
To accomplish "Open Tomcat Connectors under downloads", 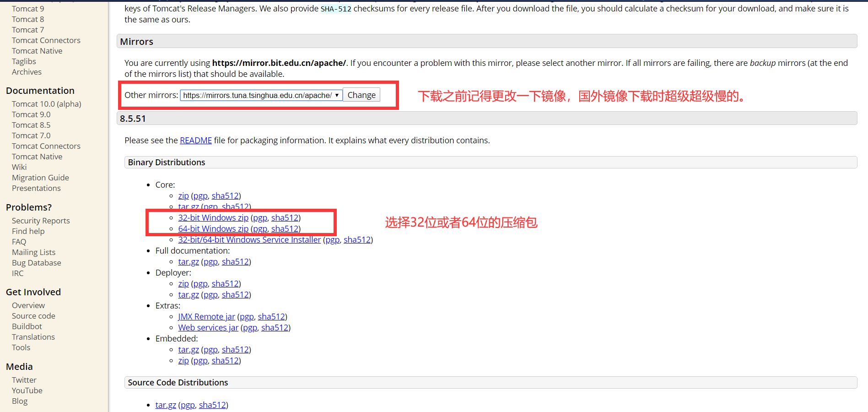I will (x=46, y=40).
